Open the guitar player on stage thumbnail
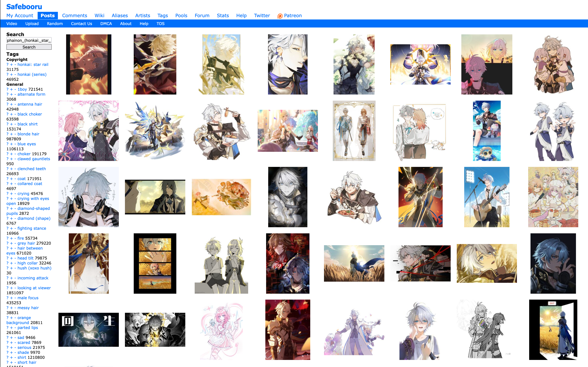 click(487, 197)
